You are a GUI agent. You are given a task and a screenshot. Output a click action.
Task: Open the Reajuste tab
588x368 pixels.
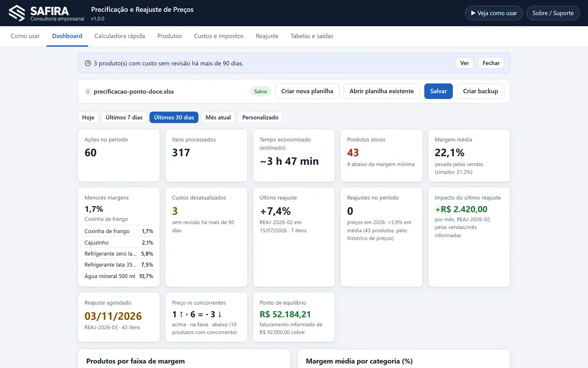pos(267,36)
